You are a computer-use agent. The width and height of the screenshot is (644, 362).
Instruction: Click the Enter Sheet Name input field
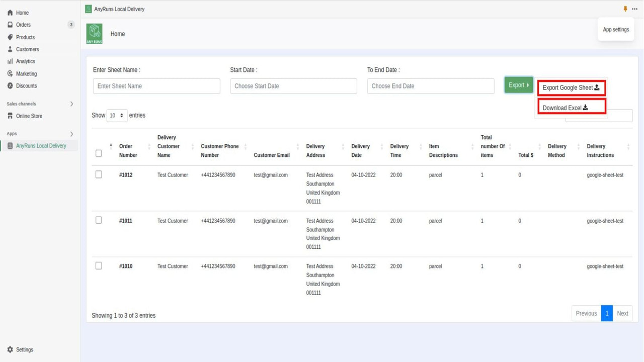point(156,86)
